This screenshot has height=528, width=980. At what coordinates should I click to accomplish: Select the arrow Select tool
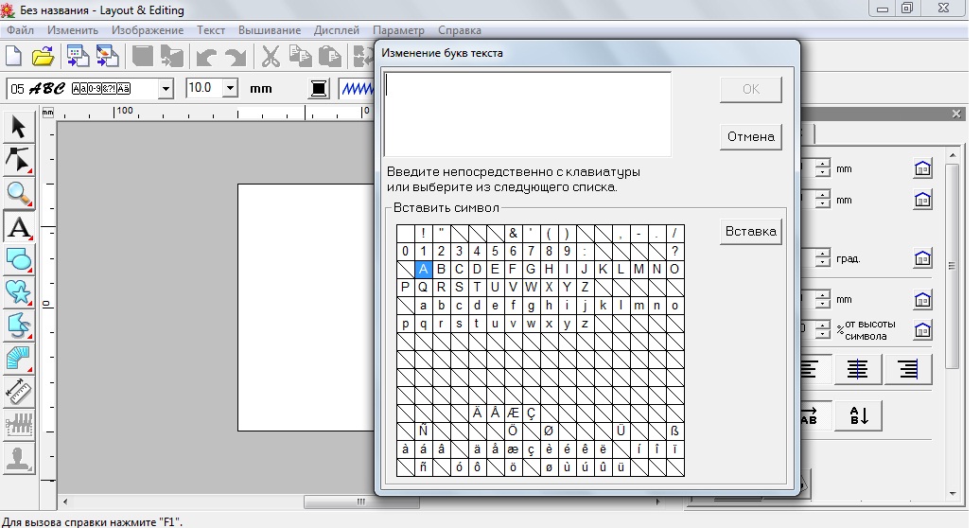(x=19, y=127)
